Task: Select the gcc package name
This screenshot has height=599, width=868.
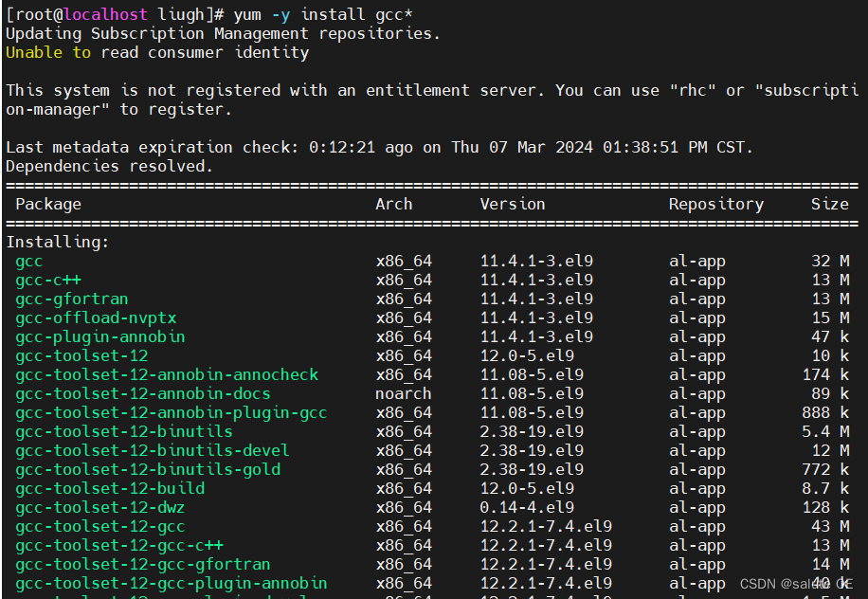Action: (27, 261)
